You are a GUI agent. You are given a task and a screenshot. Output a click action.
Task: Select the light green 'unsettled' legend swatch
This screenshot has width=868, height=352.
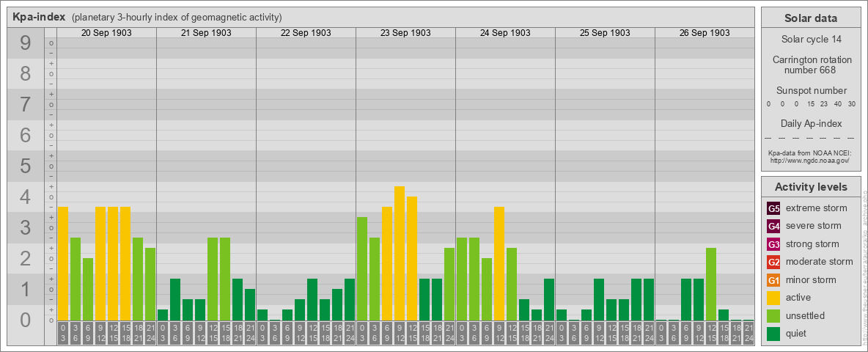coord(773,315)
